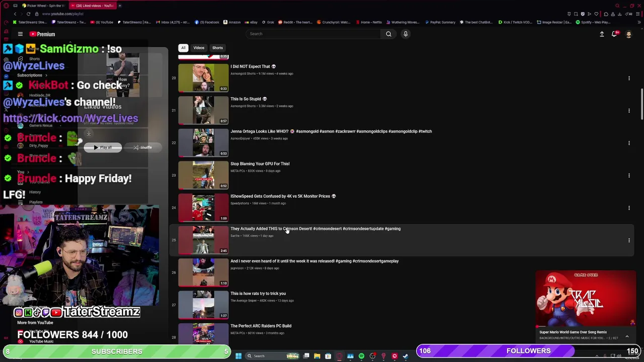The width and height of the screenshot is (644, 362).
Task: Switch to Liked videos browser tab
Action: [92, 6]
